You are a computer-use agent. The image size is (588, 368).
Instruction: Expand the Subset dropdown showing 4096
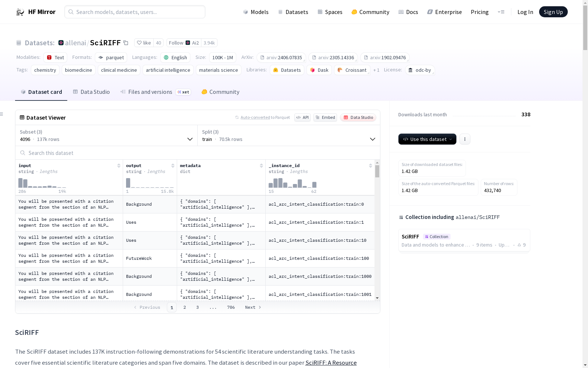[106, 135]
